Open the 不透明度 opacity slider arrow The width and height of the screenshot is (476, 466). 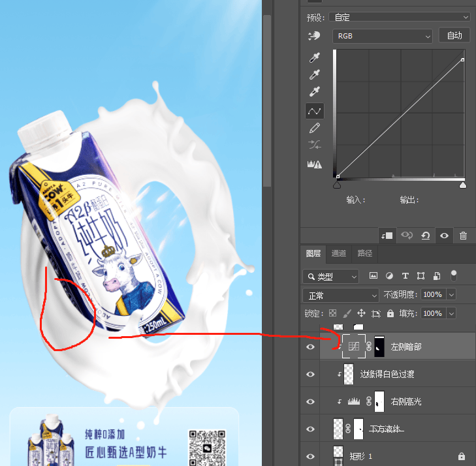click(x=451, y=294)
